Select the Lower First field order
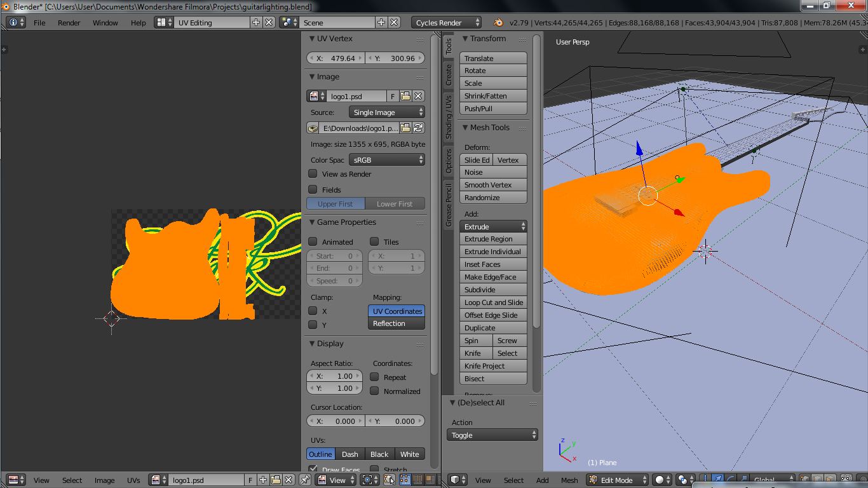The height and width of the screenshot is (488, 868). point(395,204)
